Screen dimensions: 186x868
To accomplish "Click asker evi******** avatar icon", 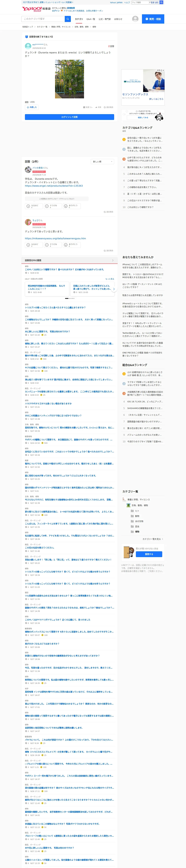I will click(28, 46).
